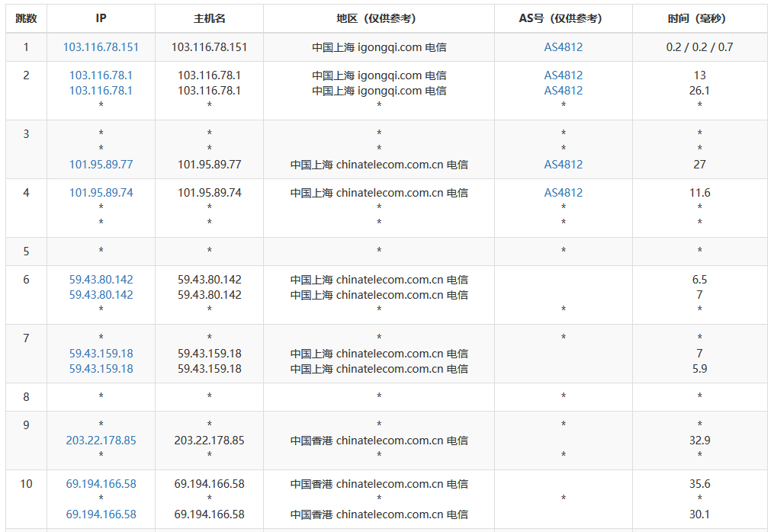The image size is (774, 532).
Task: Click the 中国香港 region text in hop 9
Action: (x=311, y=441)
